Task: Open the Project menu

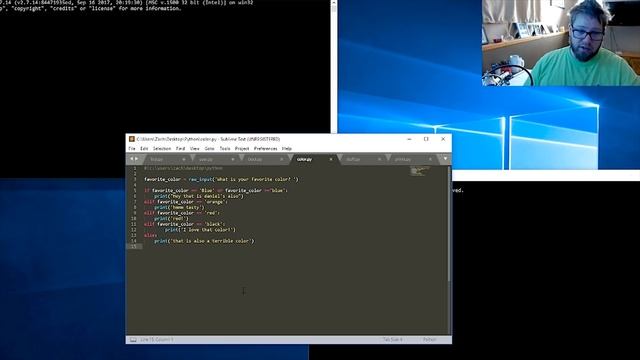Action: (242, 149)
